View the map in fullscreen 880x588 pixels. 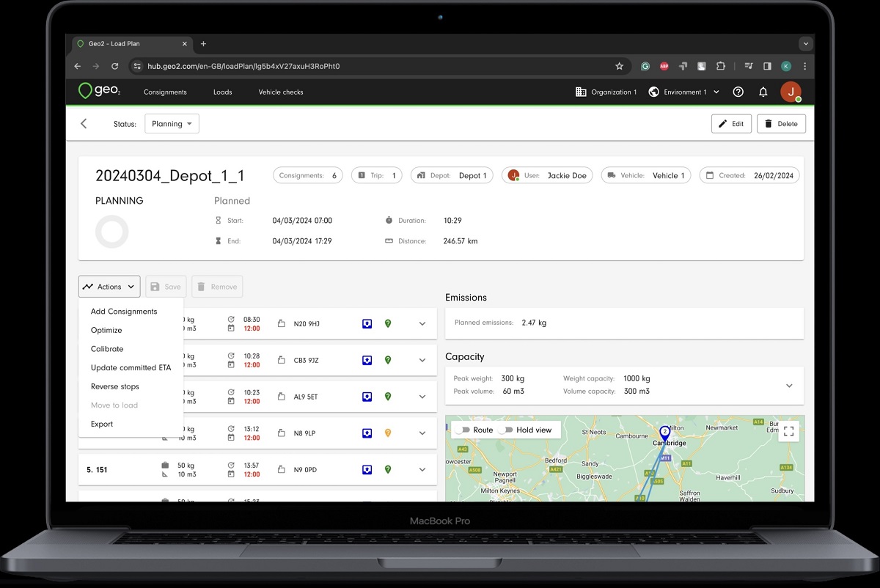click(788, 432)
